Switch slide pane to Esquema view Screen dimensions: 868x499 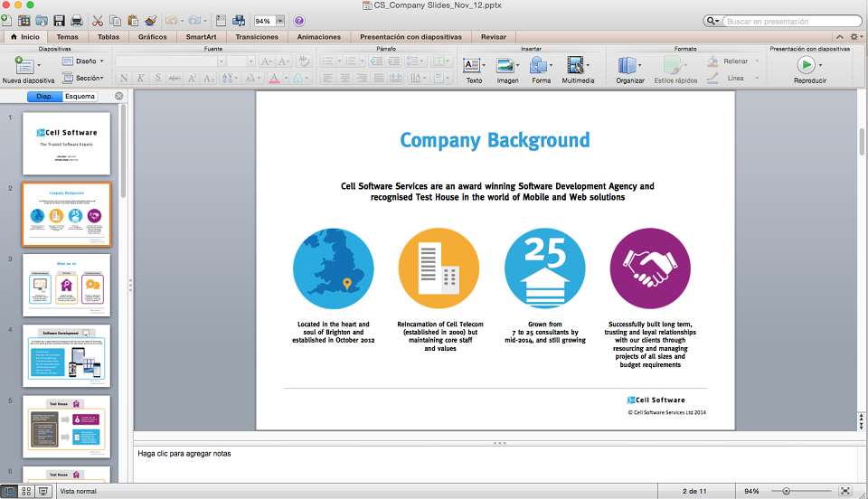pyautogui.click(x=80, y=96)
